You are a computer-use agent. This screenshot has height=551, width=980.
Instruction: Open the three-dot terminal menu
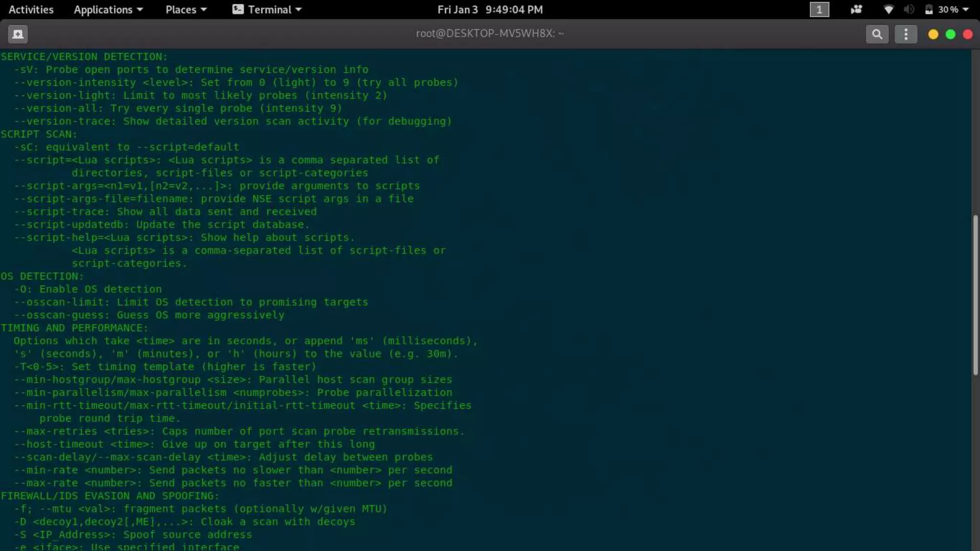[905, 34]
